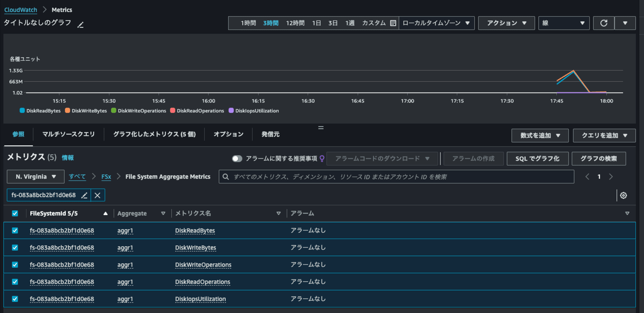
Task: Edit graph title with pencil icon
Action: [80, 24]
